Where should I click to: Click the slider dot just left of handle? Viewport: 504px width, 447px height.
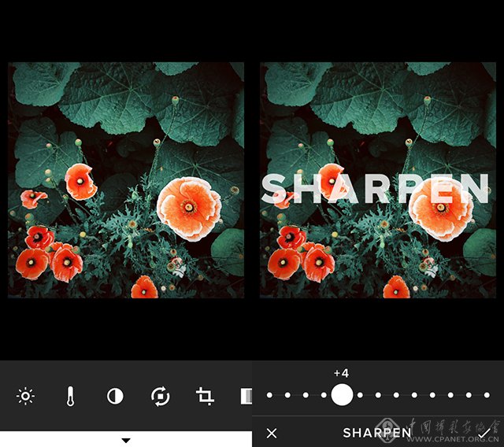(324, 395)
